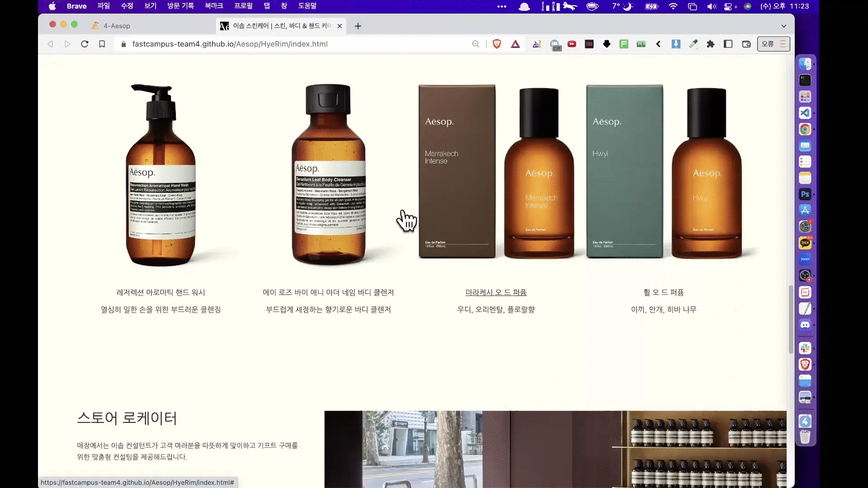The height and width of the screenshot is (488, 868).
Task: Click the browser forward arrow
Action: tap(67, 44)
